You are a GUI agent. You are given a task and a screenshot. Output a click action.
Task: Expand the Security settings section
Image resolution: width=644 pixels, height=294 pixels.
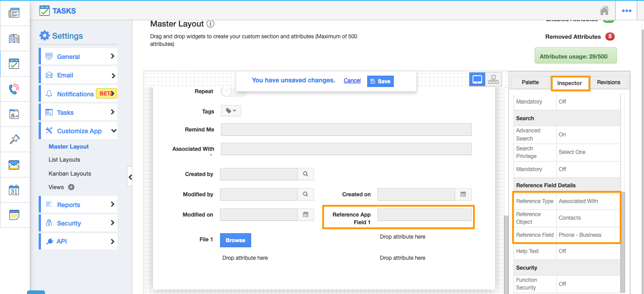[78, 223]
